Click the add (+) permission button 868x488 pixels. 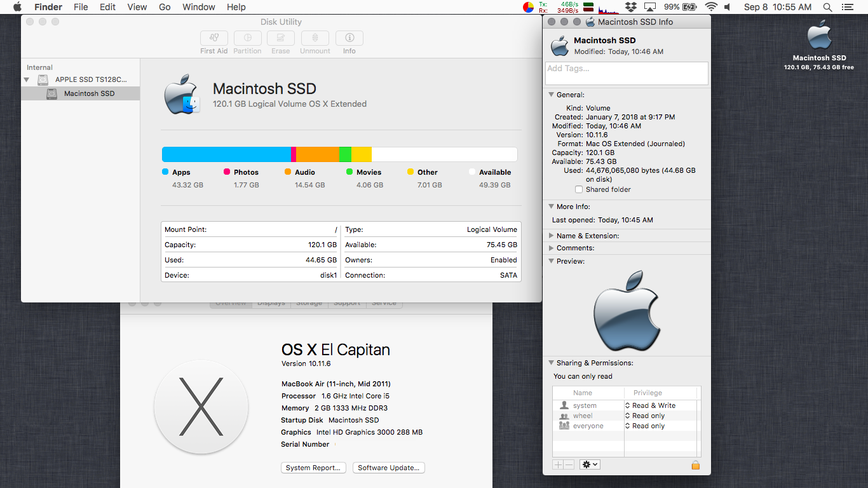tap(558, 464)
